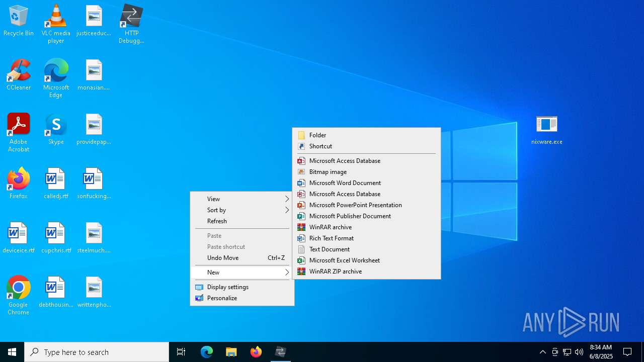Open Task View from the taskbar
The image size is (644, 362).
[181, 352]
